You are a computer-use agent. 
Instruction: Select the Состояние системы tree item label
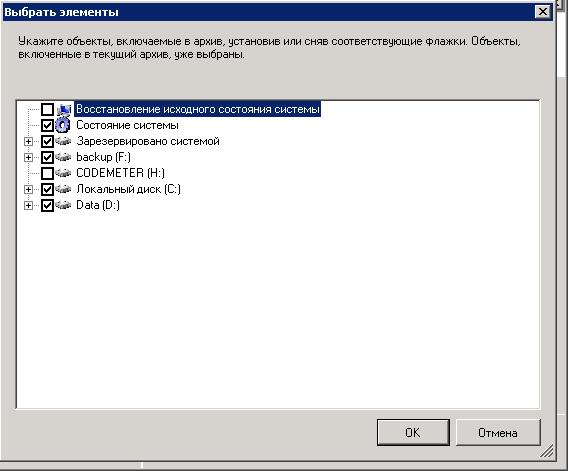pos(127,125)
